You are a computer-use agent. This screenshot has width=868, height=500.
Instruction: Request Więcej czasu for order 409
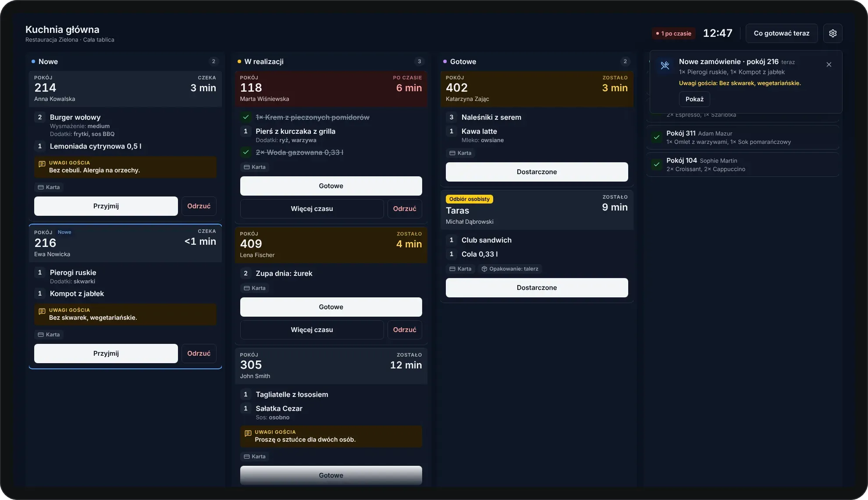pos(312,330)
